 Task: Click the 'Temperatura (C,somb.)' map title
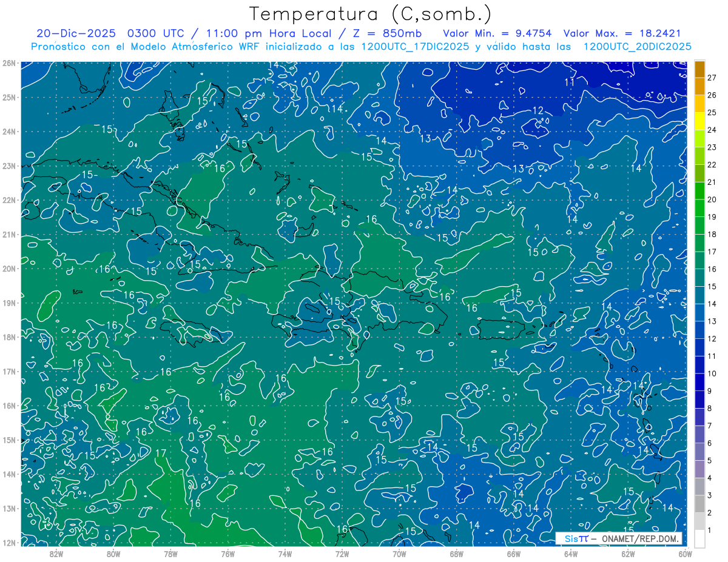pos(371,14)
